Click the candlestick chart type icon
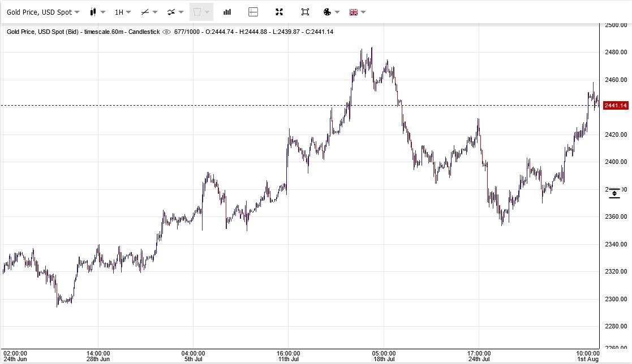 point(93,12)
